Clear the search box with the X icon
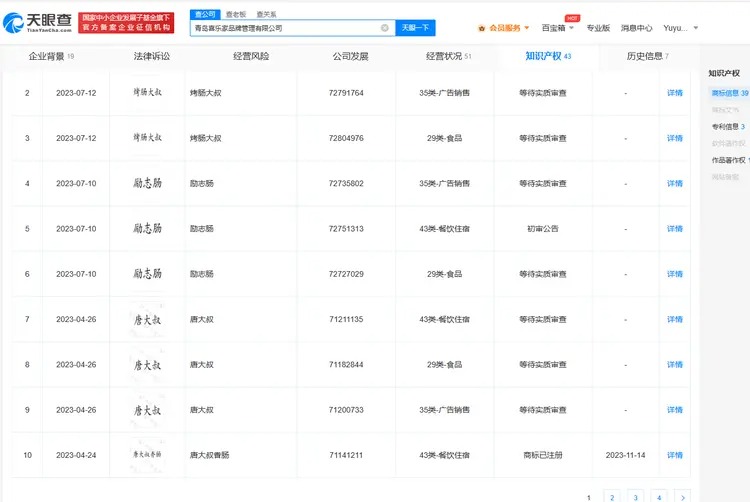Viewport: 750px width, 502px height. [x=385, y=28]
